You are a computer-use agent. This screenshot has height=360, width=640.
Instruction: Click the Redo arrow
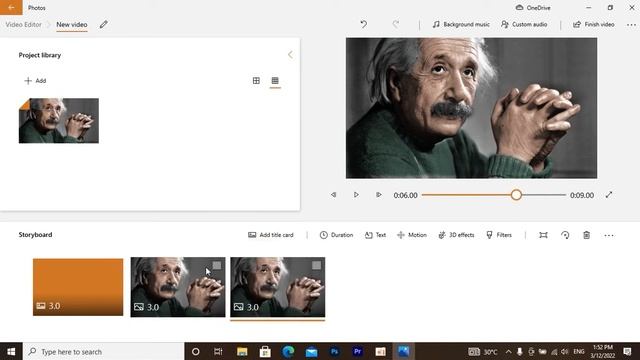coord(396,24)
